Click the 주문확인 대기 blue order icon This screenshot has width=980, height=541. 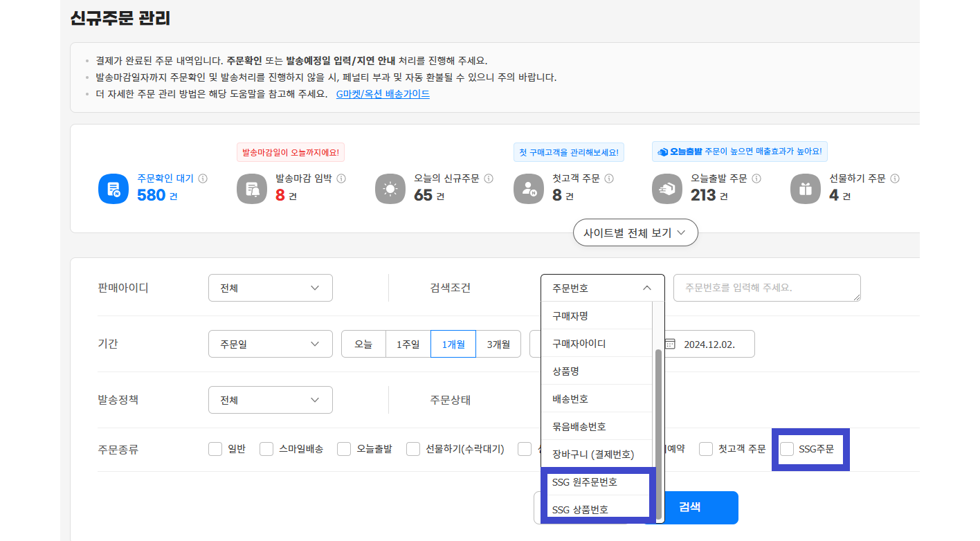[x=114, y=189]
